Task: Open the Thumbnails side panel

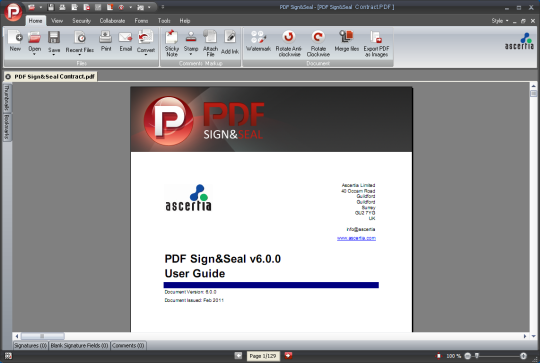Action: point(7,98)
